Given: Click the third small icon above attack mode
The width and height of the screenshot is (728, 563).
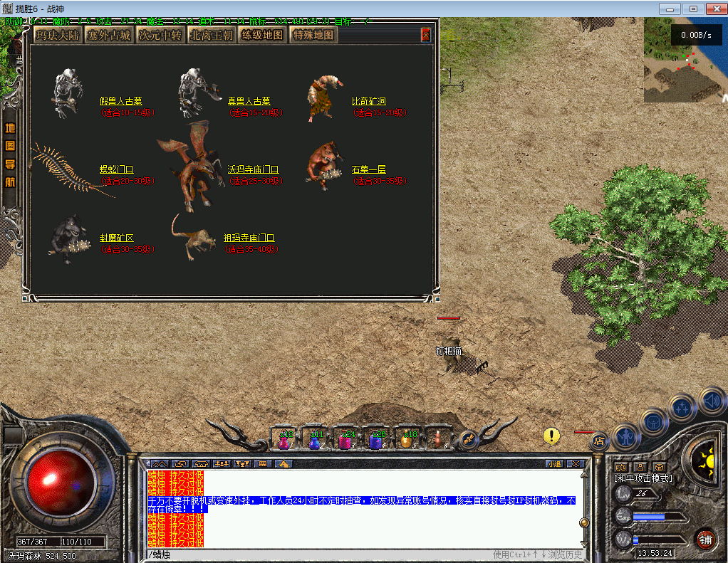Looking at the screenshot, I should 659,468.
